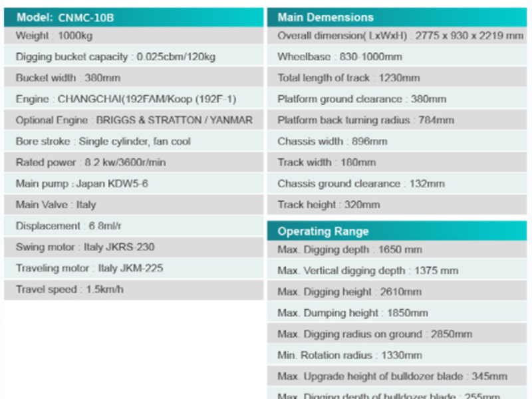This screenshot has width=532, height=399.
Task: Select the Wheelbase : 830-1000mm row
Action: (x=396, y=57)
